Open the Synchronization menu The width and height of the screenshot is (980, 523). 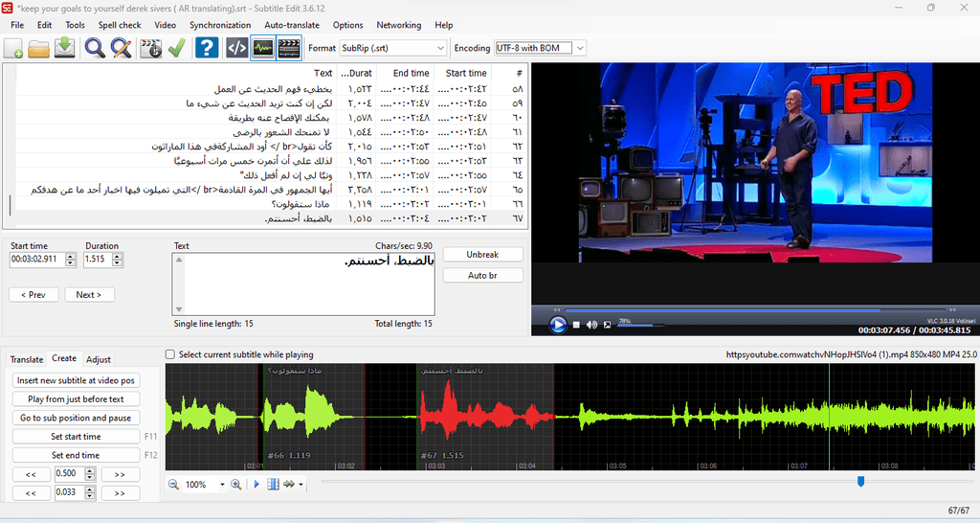click(220, 25)
